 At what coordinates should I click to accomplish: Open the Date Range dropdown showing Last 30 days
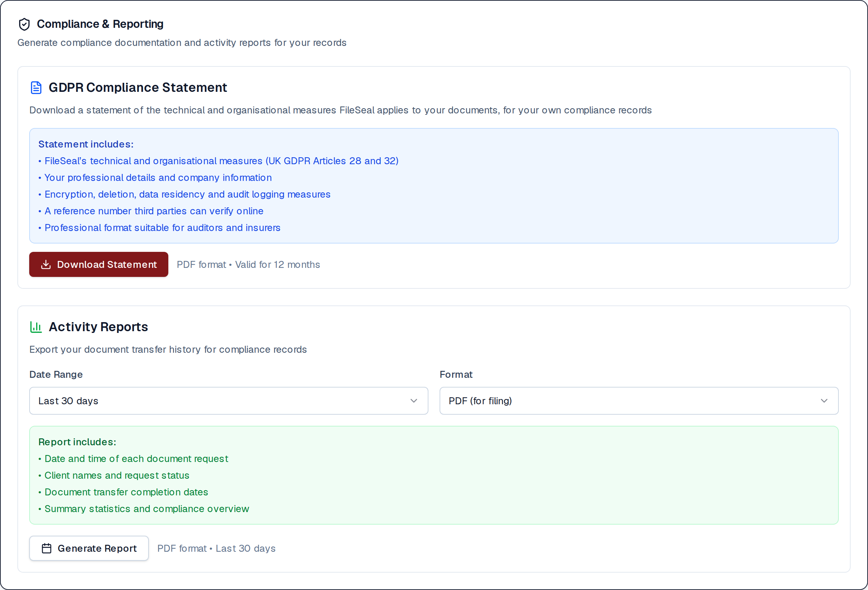[228, 401]
